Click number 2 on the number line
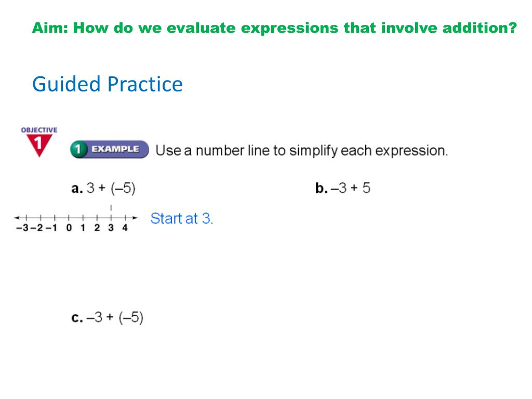 [97, 228]
